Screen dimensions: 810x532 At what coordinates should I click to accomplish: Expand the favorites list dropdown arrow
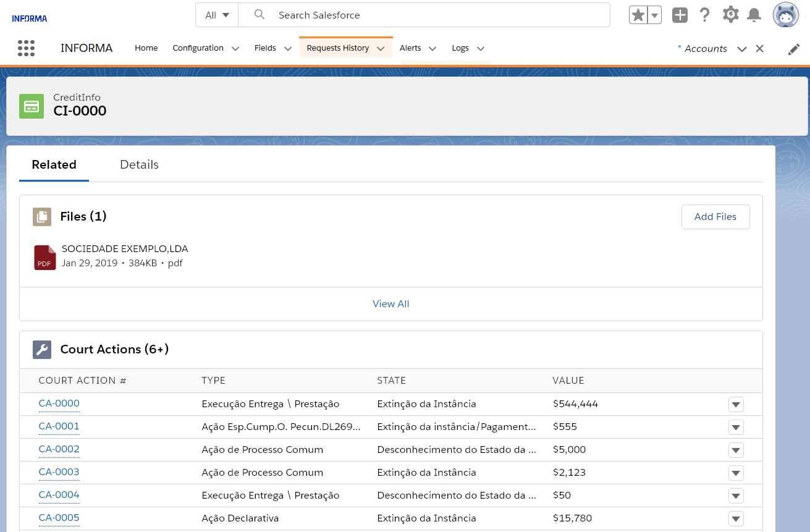click(x=654, y=15)
